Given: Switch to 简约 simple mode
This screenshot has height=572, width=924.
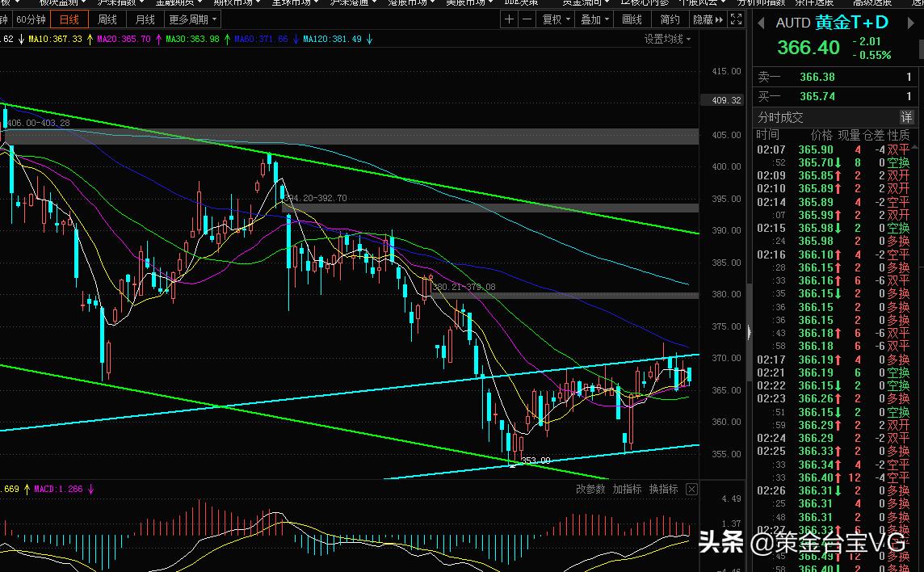Looking at the screenshot, I should click(670, 19).
